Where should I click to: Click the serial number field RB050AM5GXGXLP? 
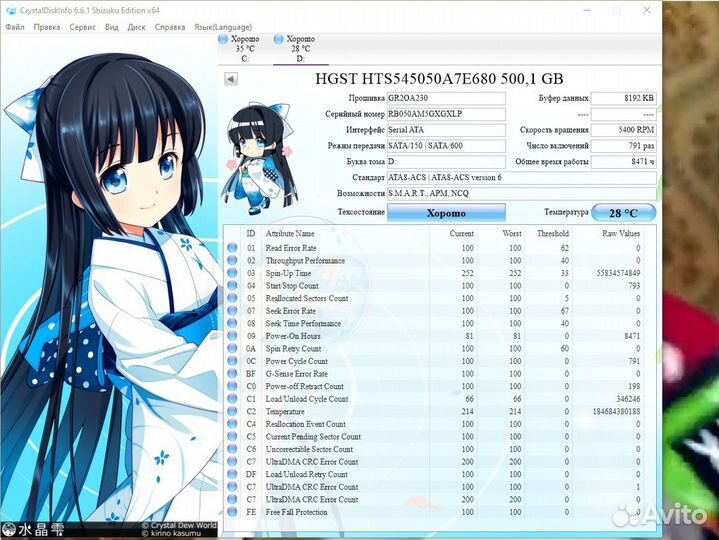(446, 114)
